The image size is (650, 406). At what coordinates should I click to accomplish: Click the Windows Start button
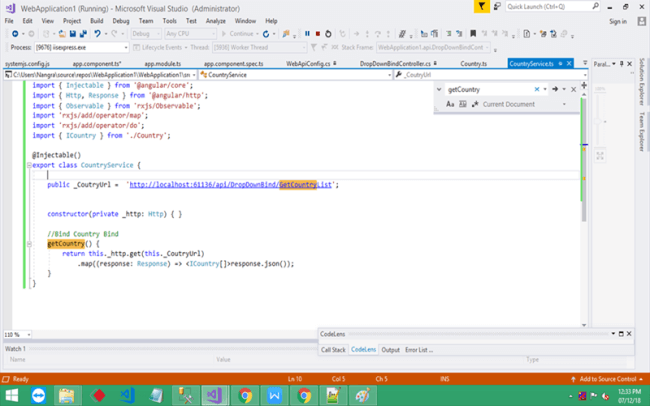coord(11,395)
